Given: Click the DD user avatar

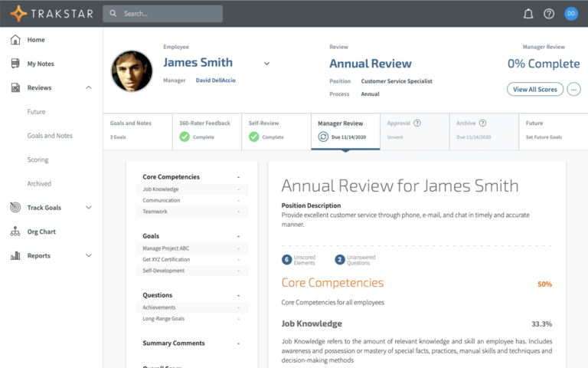Looking at the screenshot, I should point(571,14).
